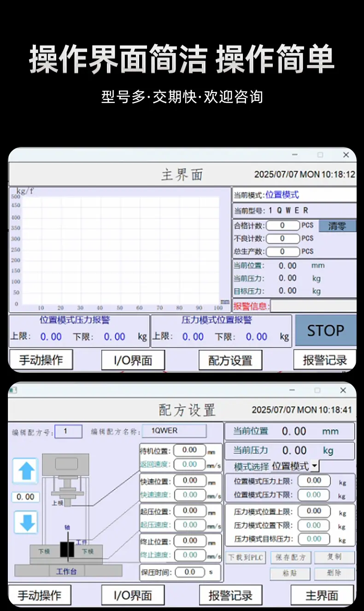
Task: Click 下载到PLC button
Action: coord(246,558)
